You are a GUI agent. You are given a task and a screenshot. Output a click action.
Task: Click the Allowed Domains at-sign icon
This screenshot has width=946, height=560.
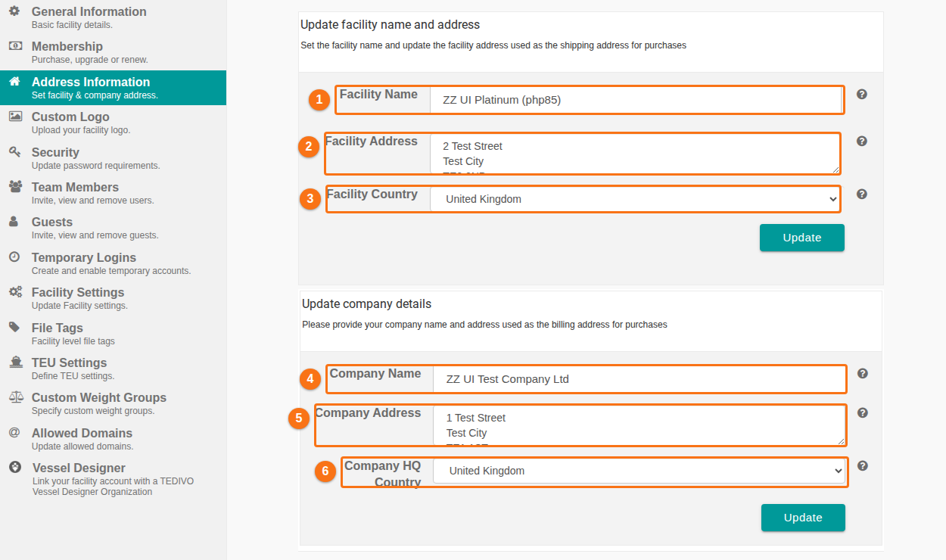pyautogui.click(x=14, y=432)
